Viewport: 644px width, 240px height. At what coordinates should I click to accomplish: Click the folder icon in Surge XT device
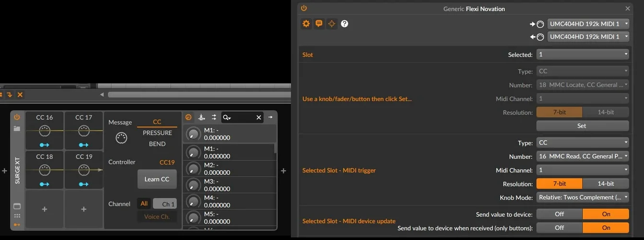(17, 129)
